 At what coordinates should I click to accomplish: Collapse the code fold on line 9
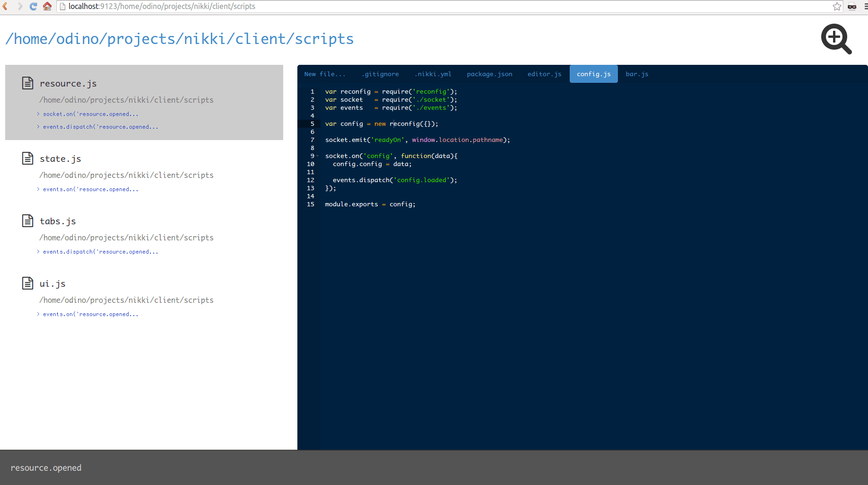317,155
